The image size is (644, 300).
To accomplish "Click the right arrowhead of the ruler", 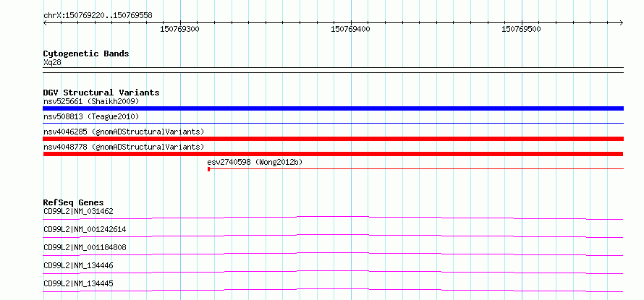I will [x=621, y=22].
